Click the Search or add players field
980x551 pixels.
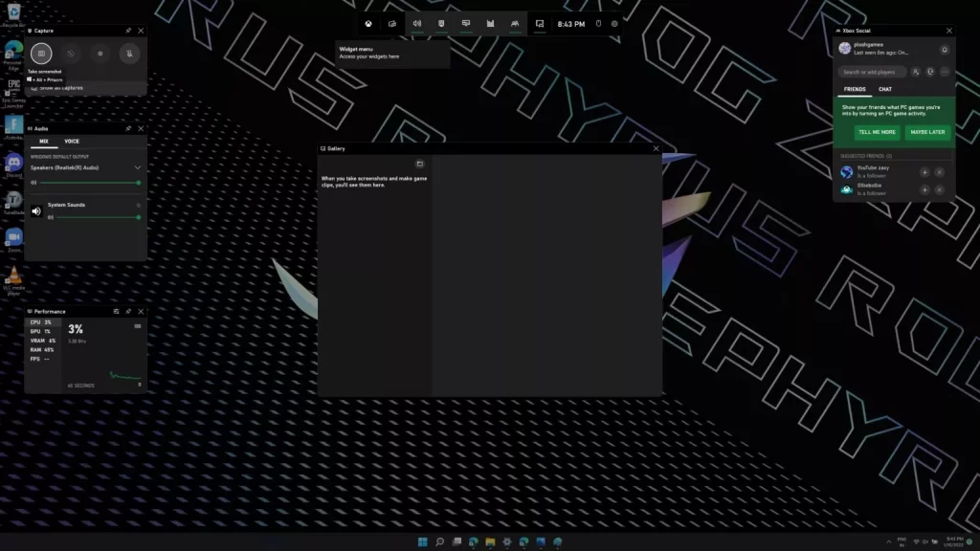pos(873,72)
